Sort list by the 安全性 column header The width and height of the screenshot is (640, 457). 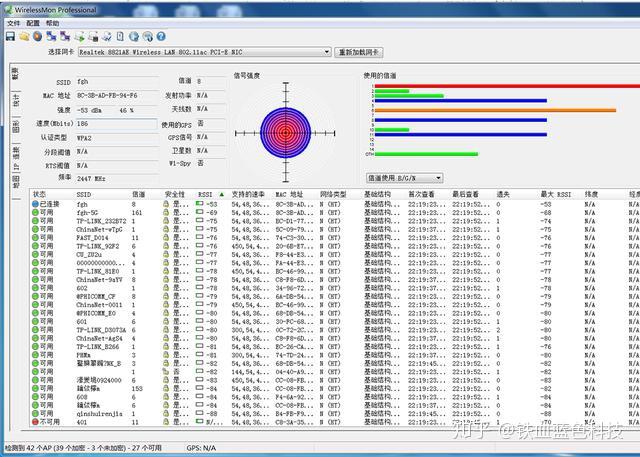[175, 195]
